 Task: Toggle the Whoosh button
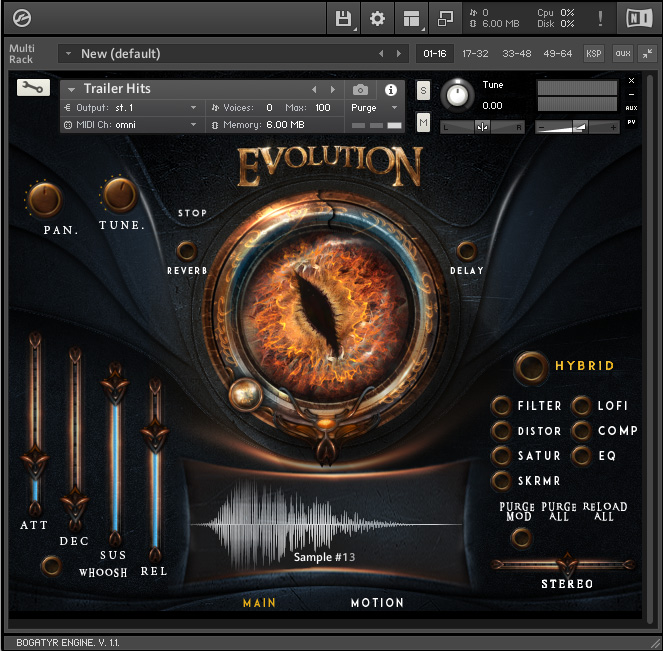(x=52, y=566)
